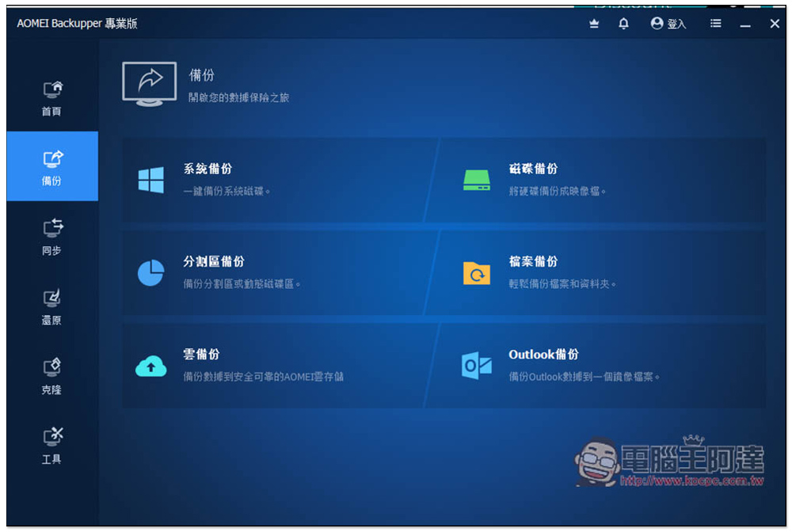Click the crown upgrade icon
Image resolution: width=792 pixels, height=532 pixels.
pyautogui.click(x=594, y=24)
